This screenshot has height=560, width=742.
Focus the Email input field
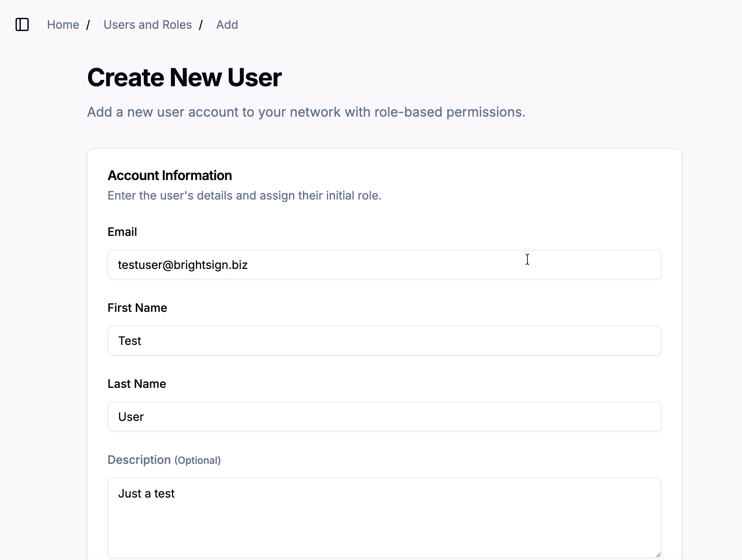tap(385, 264)
